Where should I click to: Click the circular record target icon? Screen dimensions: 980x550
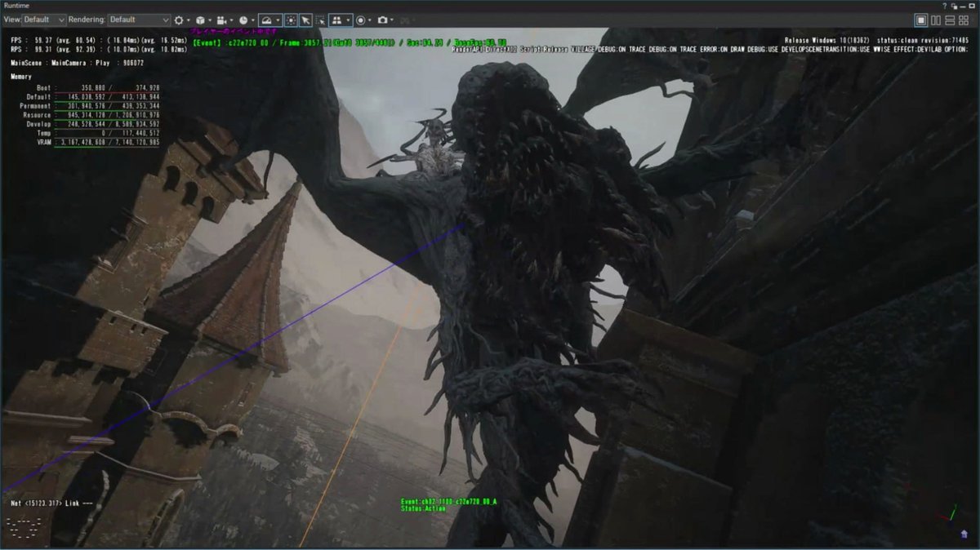pyautogui.click(x=360, y=20)
